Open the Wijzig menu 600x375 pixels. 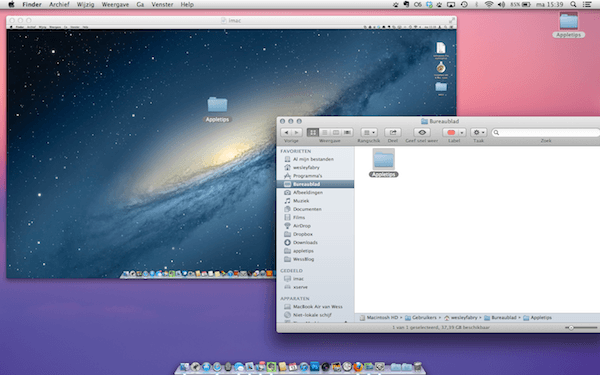[x=85, y=5]
